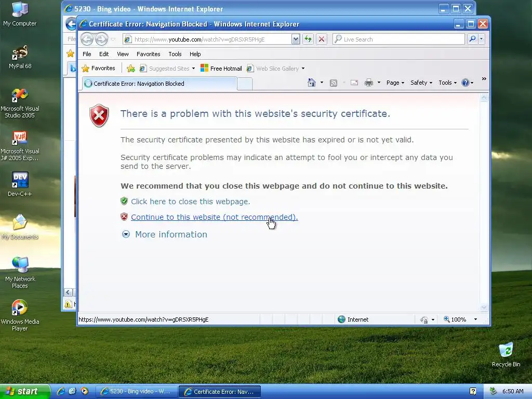The width and height of the screenshot is (532, 399).
Task: Expand the Web Slice Gallery dropdown
Action: coord(303,69)
